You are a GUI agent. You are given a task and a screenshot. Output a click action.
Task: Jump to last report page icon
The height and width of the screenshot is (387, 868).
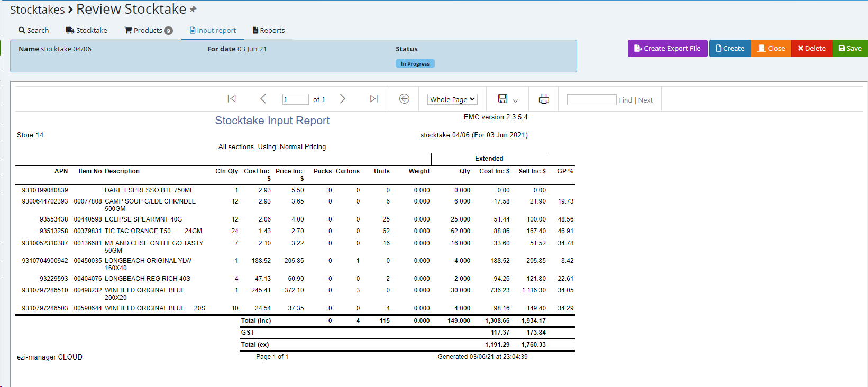374,99
